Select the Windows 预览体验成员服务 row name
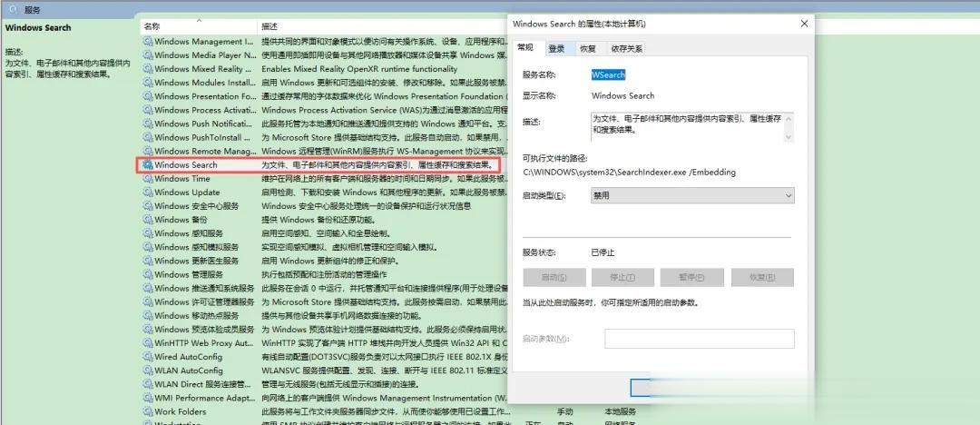The width and height of the screenshot is (980, 425). pyautogui.click(x=204, y=330)
